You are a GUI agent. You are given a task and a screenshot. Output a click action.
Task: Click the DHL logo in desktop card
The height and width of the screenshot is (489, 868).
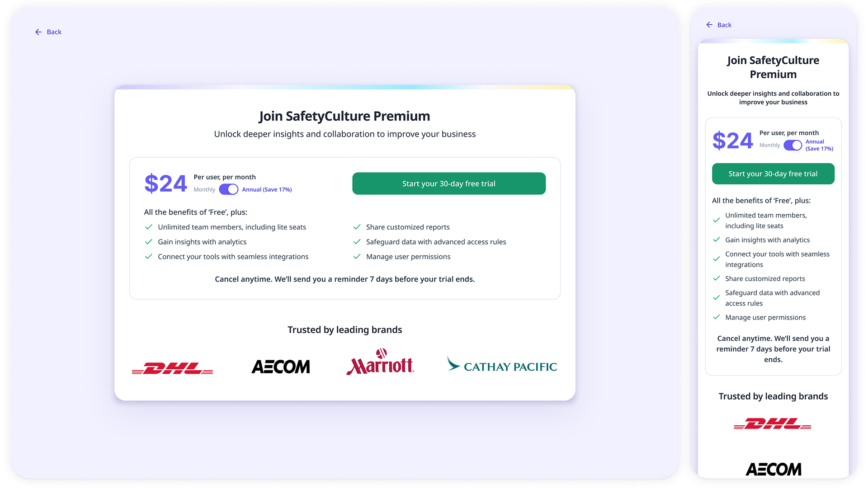172,368
